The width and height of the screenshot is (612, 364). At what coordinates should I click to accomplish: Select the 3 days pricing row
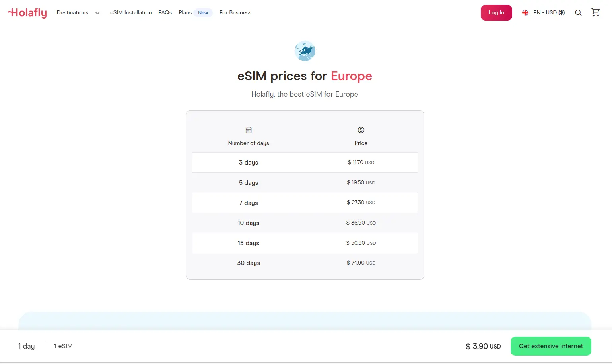[305, 162]
